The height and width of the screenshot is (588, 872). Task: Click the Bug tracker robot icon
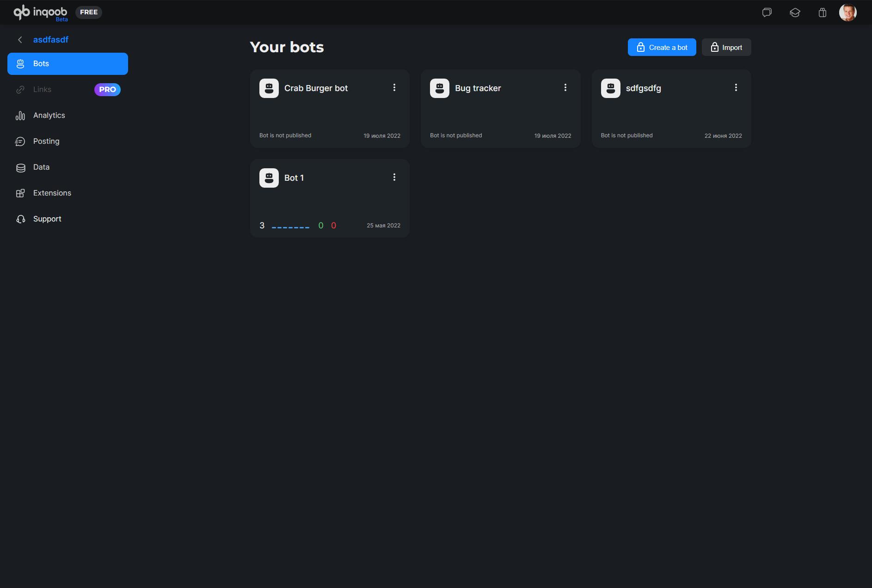click(440, 88)
